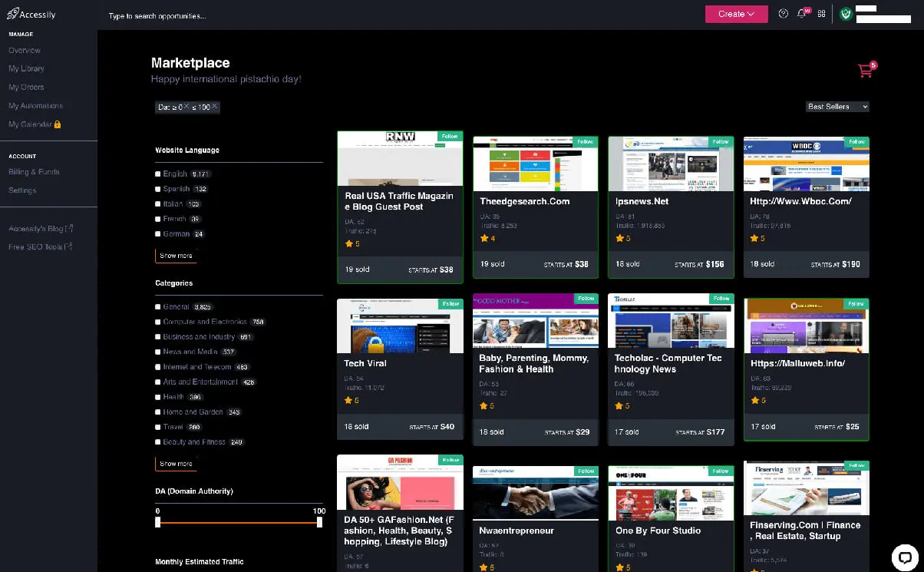Check the Health category
This screenshot has width=924, height=572.
[x=158, y=397]
